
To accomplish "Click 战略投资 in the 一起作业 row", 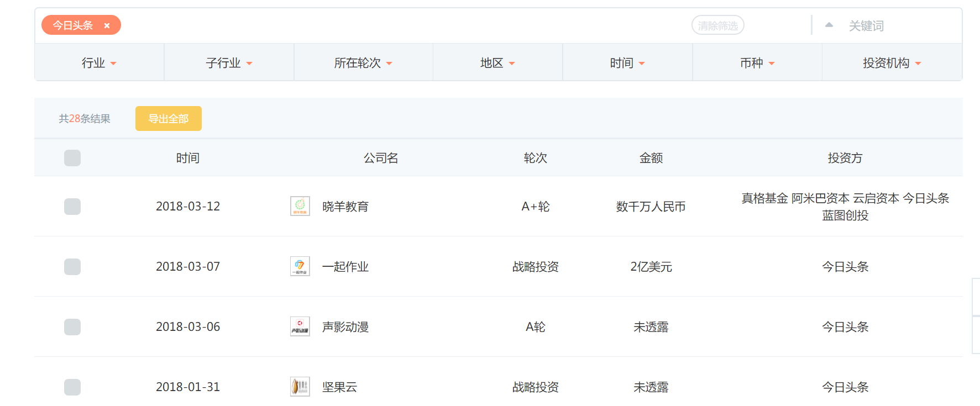I will [536, 267].
